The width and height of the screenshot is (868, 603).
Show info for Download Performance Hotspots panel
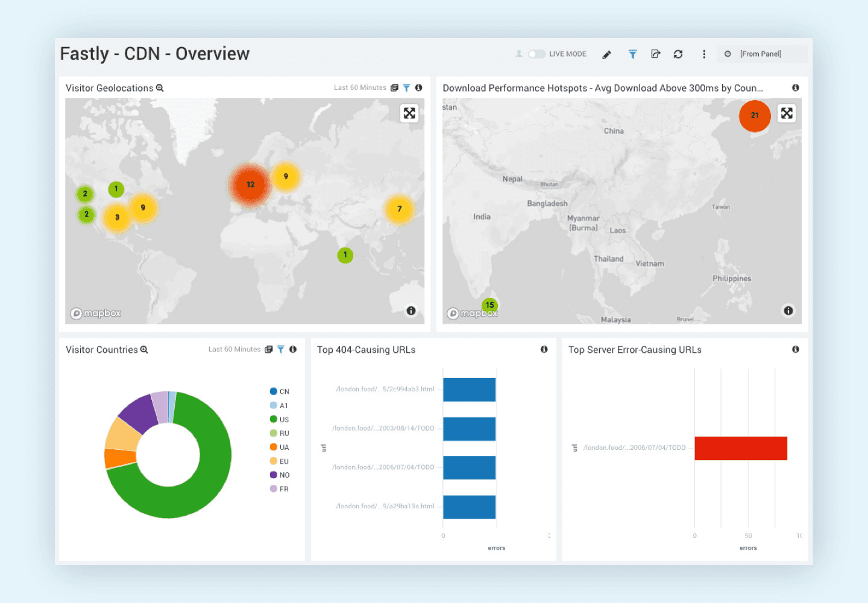point(796,88)
